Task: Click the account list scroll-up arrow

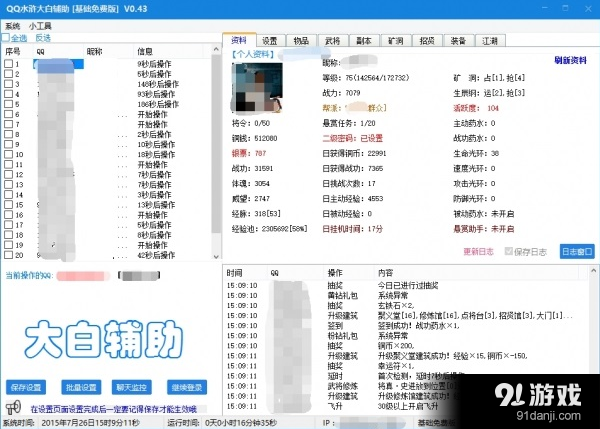Action: [x=216, y=50]
